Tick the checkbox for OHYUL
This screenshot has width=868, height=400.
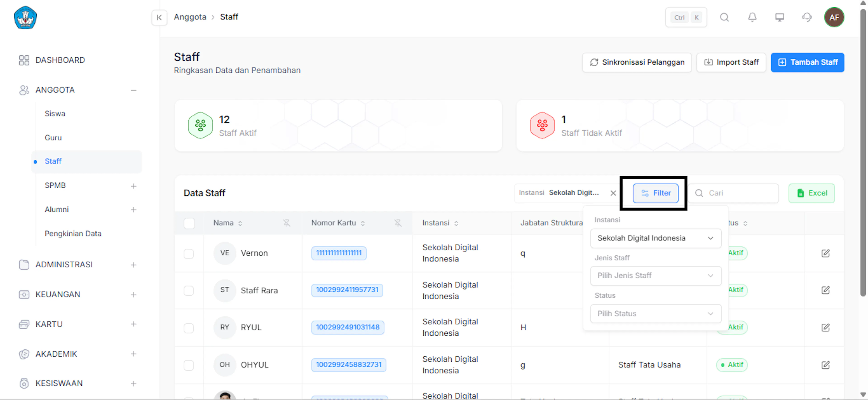(189, 365)
